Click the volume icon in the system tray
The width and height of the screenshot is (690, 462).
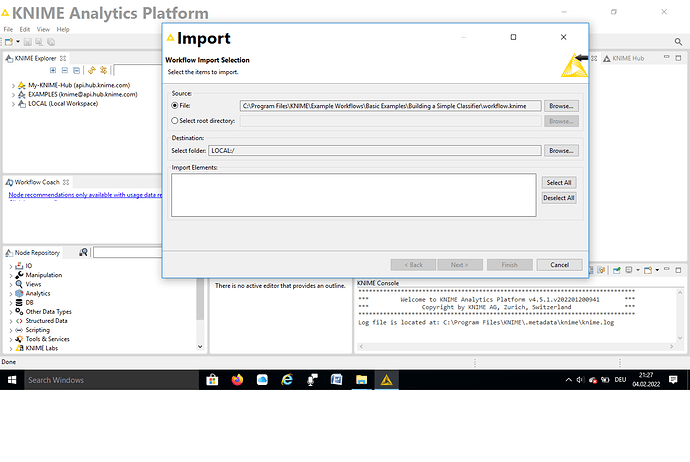[x=580, y=380]
